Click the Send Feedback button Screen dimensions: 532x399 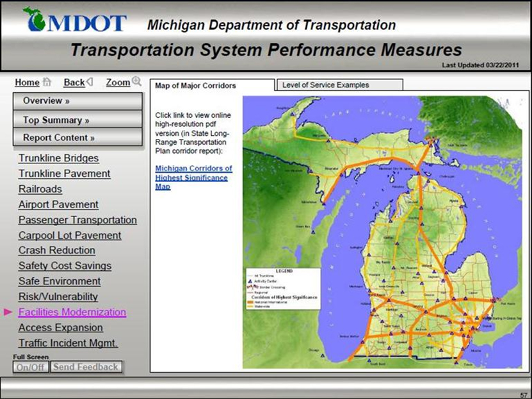[86, 367]
